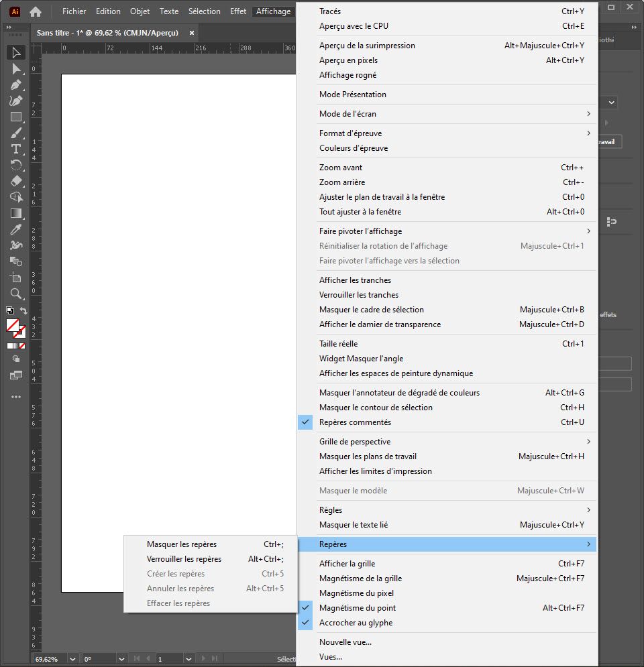Switch to Sans titre document tab
644x667 pixels.
coord(107,33)
